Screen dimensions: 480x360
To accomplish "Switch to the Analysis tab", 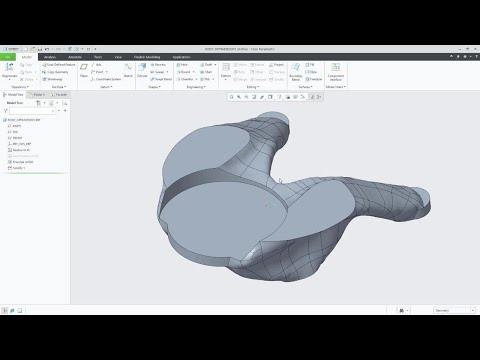I will click(50, 57).
